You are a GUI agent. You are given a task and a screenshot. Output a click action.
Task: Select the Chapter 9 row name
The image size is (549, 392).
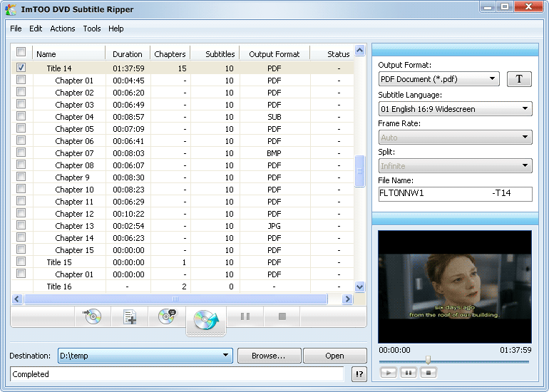[73, 177]
